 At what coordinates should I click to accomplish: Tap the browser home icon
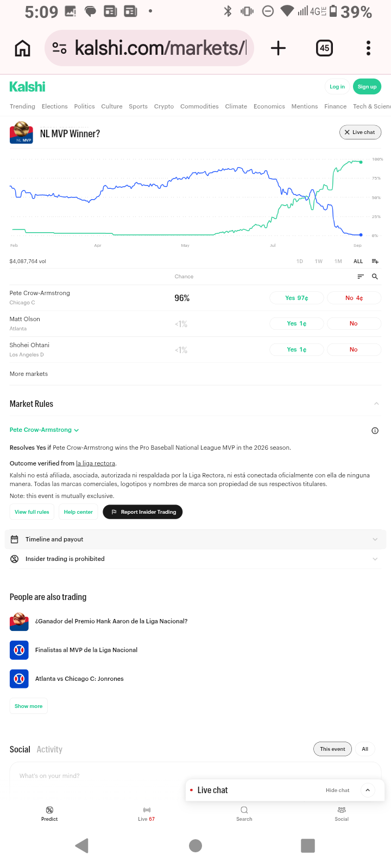[x=22, y=48]
